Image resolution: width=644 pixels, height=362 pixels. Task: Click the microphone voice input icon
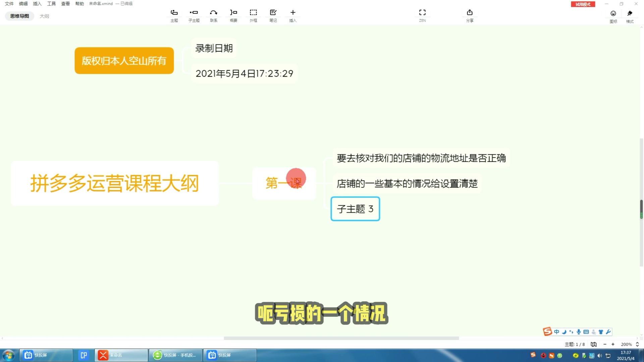(579, 332)
